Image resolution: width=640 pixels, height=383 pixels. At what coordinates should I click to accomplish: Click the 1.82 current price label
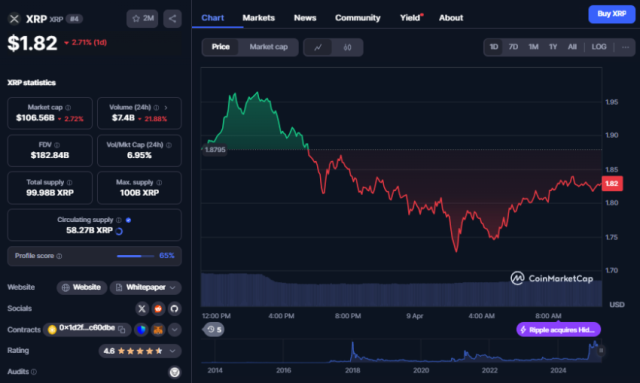[612, 184]
